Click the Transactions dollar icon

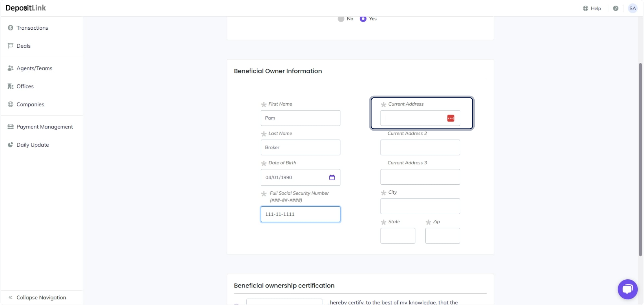coord(10,28)
